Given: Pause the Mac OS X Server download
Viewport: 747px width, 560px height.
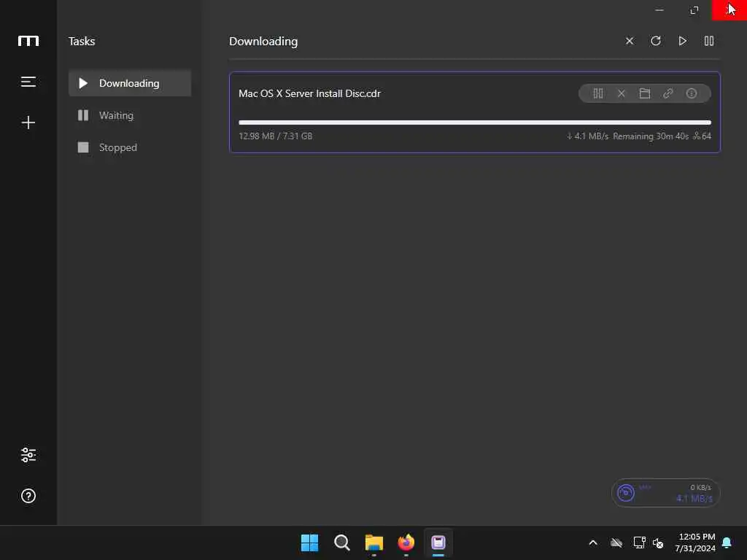Looking at the screenshot, I should pos(598,93).
